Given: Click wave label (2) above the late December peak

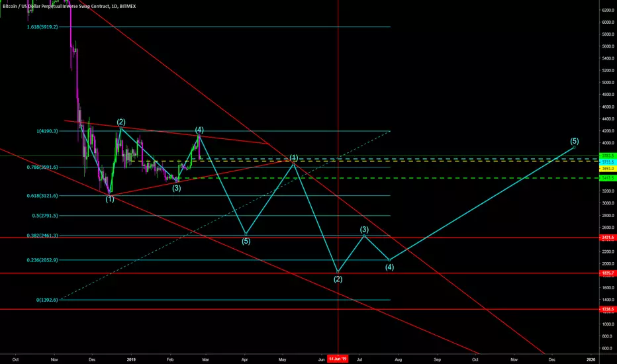Looking at the screenshot, I should coord(120,122).
